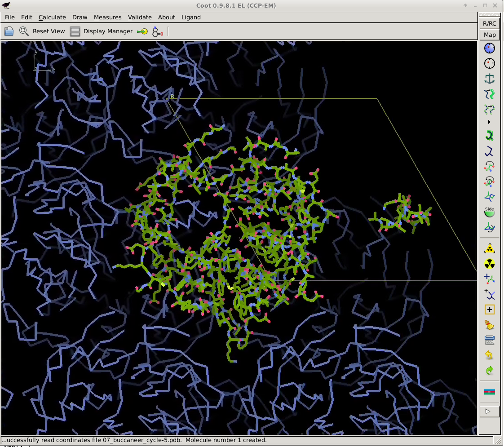Select the Edit Chi Angles icon

489,167
